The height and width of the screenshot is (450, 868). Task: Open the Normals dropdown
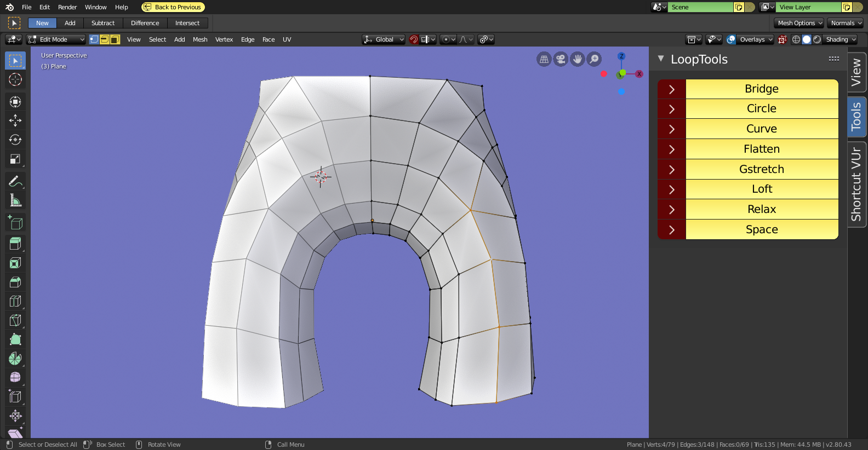click(x=845, y=23)
